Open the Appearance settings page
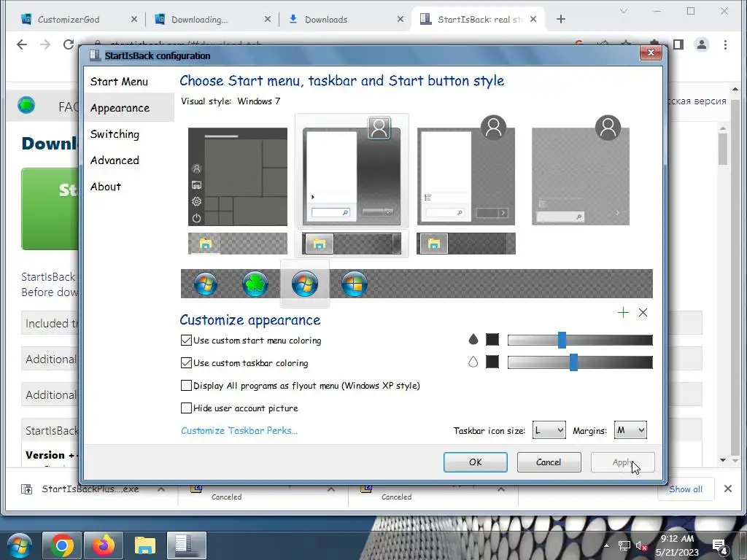The height and width of the screenshot is (560, 747). pyautogui.click(x=129, y=108)
